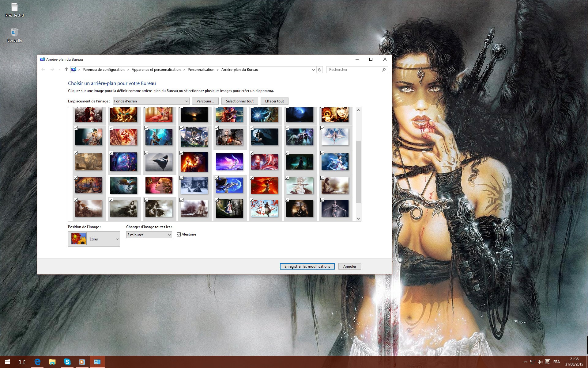The image size is (588, 368).
Task: Select the red paper cranes wallpaper thumbnail
Action: [x=265, y=209]
